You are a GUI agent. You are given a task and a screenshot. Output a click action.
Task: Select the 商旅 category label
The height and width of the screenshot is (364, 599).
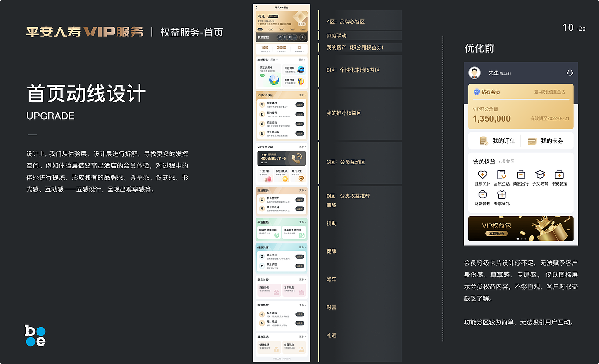click(331, 204)
